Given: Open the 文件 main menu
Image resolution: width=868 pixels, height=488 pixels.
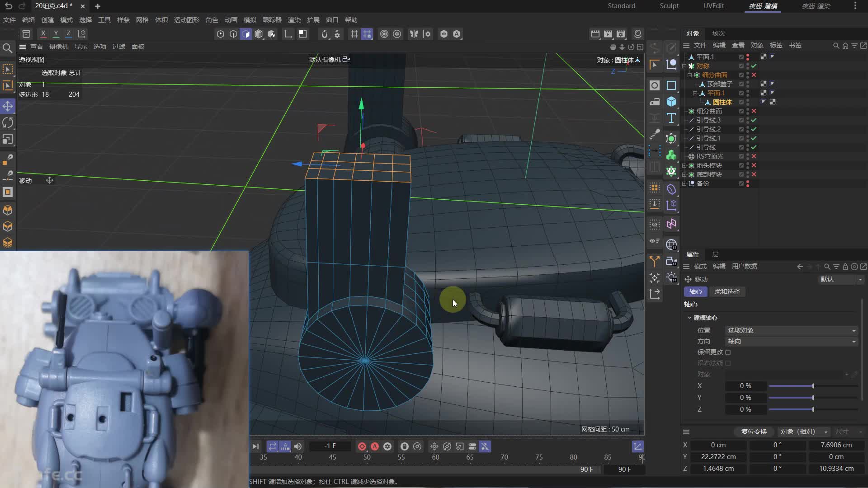Looking at the screenshot, I should click(9, 20).
